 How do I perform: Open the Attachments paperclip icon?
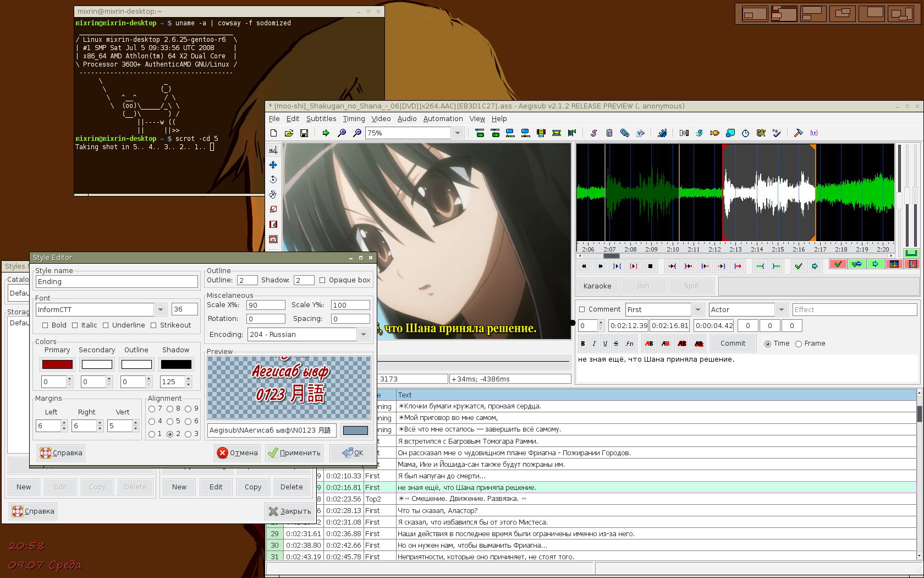point(625,133)
